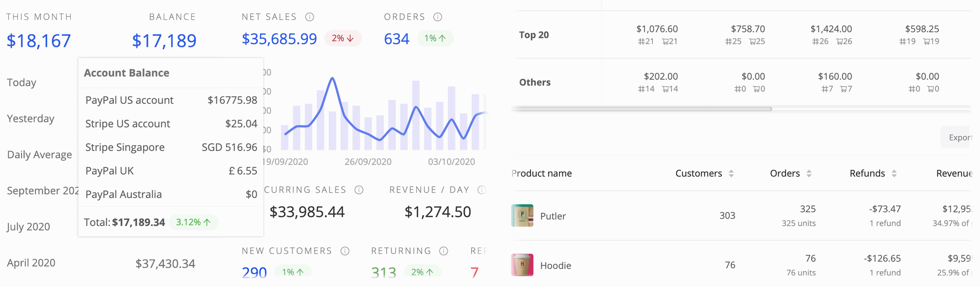Image resolution: width=980 pixels, height=287 pixels.
Task: Open the April 2020 sales row
Action: [x=31, y=263]
